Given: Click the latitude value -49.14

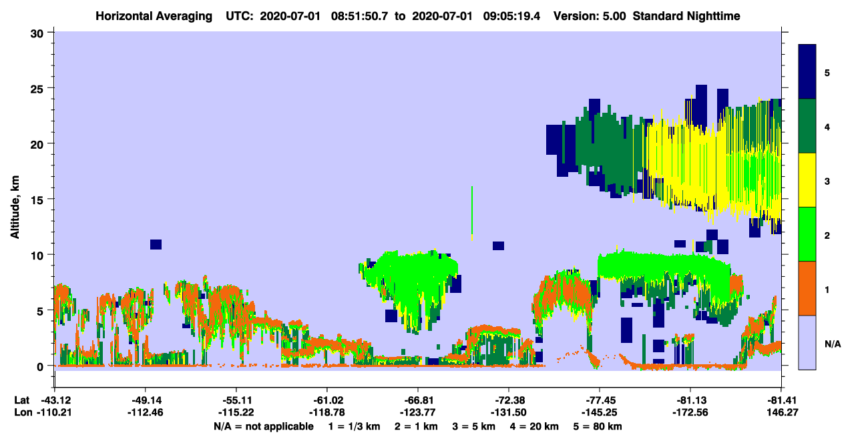Looking at the screenshot, I should [146, 400].
